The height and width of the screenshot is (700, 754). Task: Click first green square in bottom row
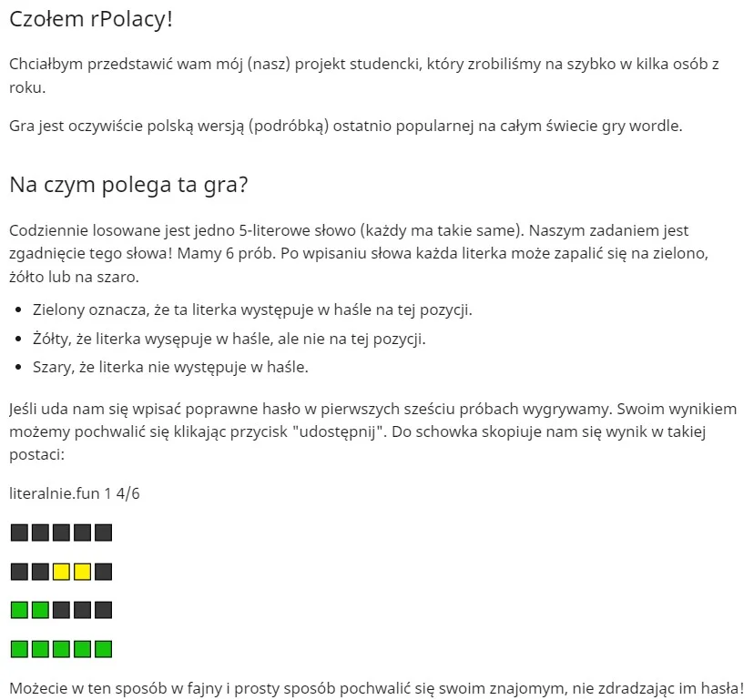pos(19,649)
